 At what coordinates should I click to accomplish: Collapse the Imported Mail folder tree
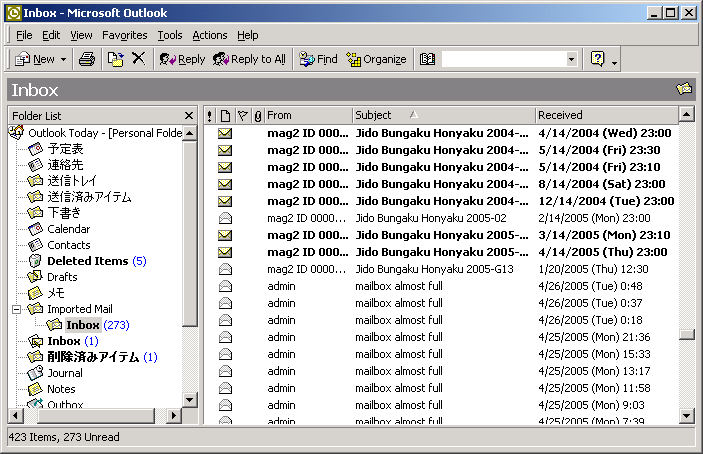[x=17, y=309]
